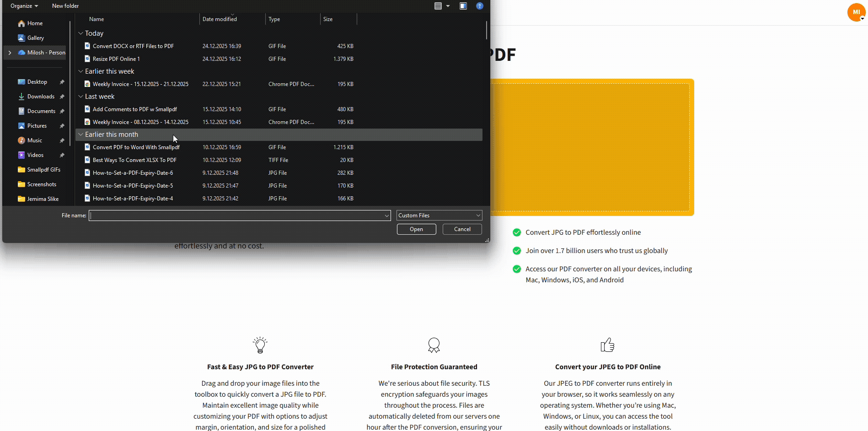This screenshot has height=431, width=868.
Task: Click Chrome PDF icon of Weekly Invoice 15.12.2025
Action: tap(87, 84)
